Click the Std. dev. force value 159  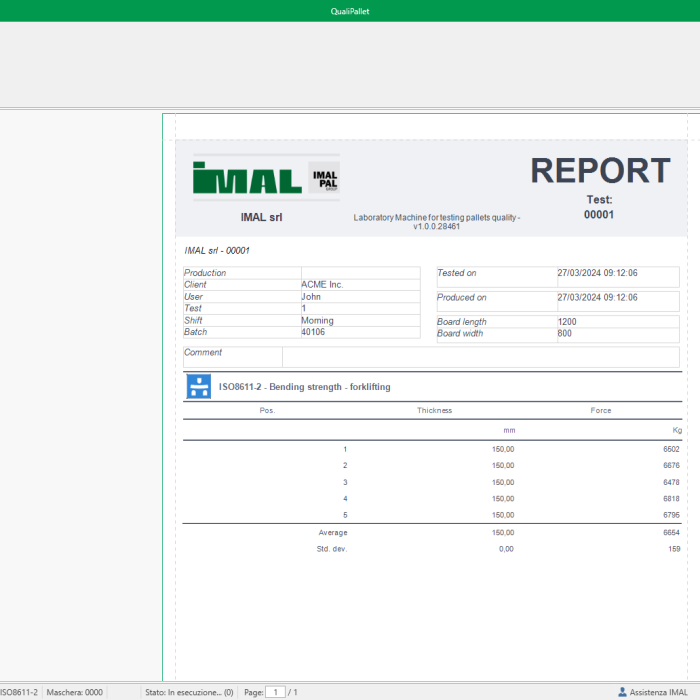tap(674, 549)
